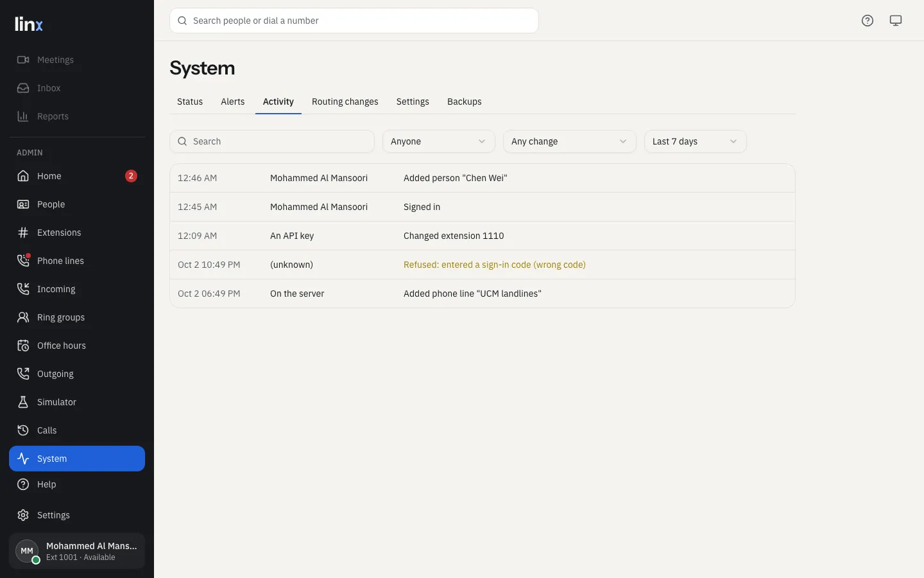This screenshot has height=578, width=924.
Task: Click the Refused sign-in code entry
Action: coord(483,265)
